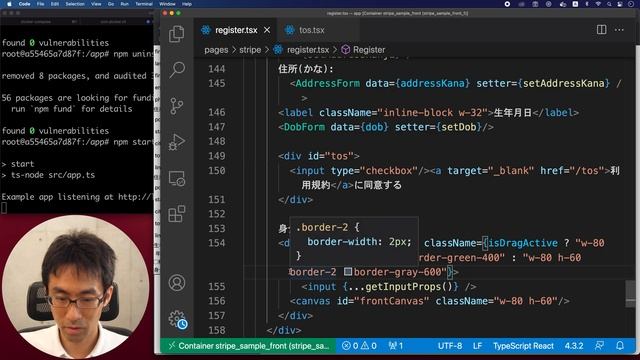Open the Terminal menu
This screenshot has width=640, height=360.
(x=144, y=4)
